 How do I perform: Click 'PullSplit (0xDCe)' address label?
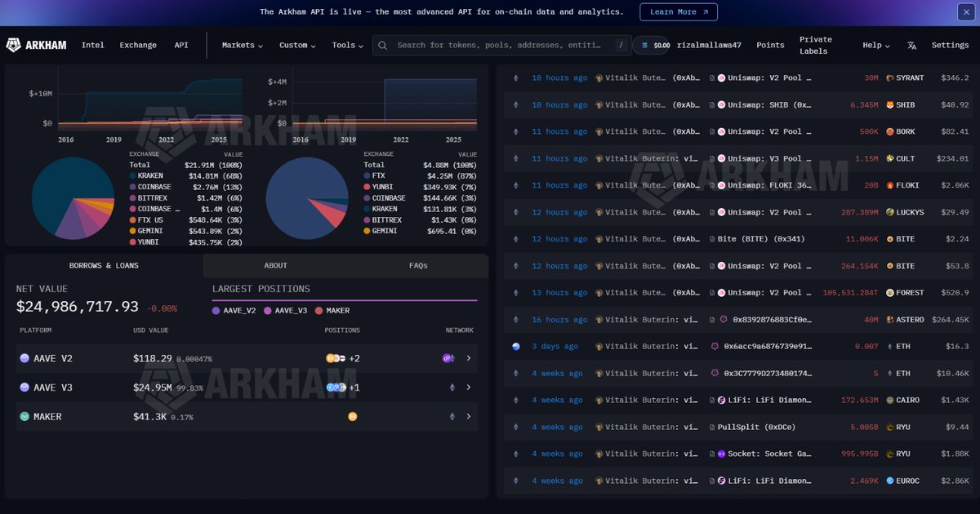[x=756, y=428]
